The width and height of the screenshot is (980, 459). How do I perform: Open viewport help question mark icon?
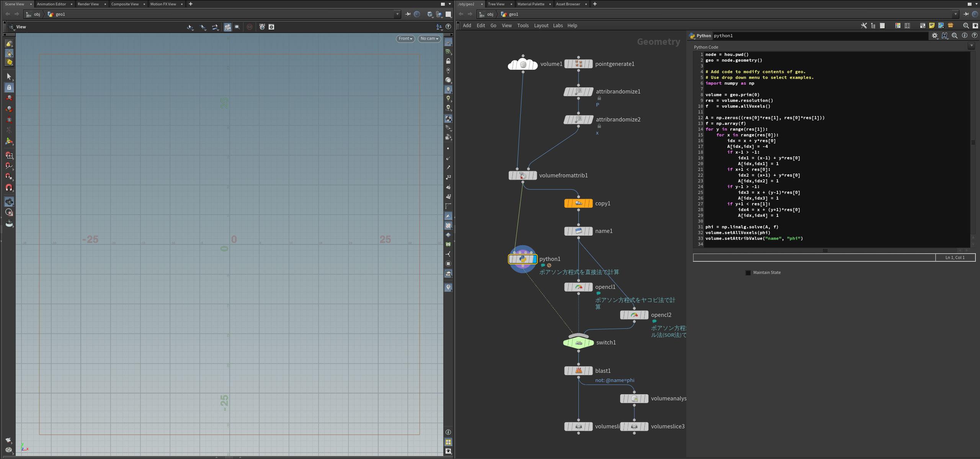(448, 27)
